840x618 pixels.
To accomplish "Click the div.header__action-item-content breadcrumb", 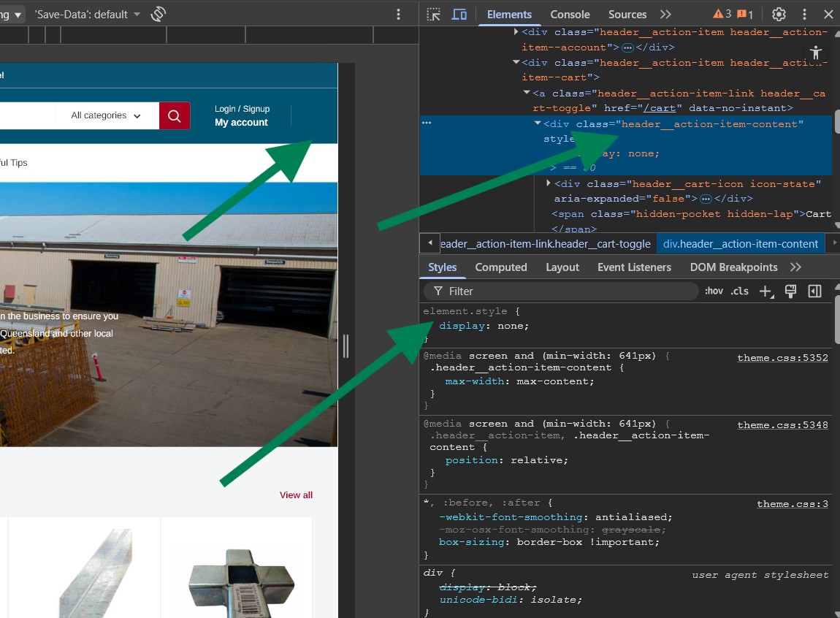I will [740, 244].
